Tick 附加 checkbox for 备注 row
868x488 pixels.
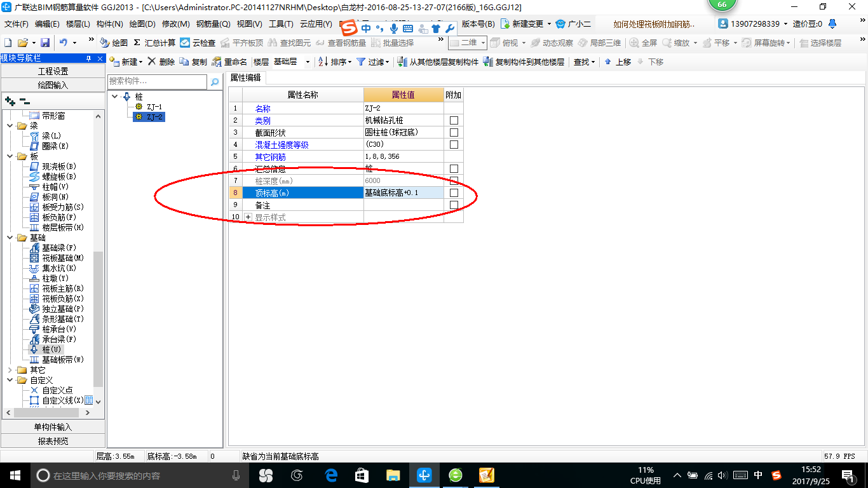click(454, 205)
